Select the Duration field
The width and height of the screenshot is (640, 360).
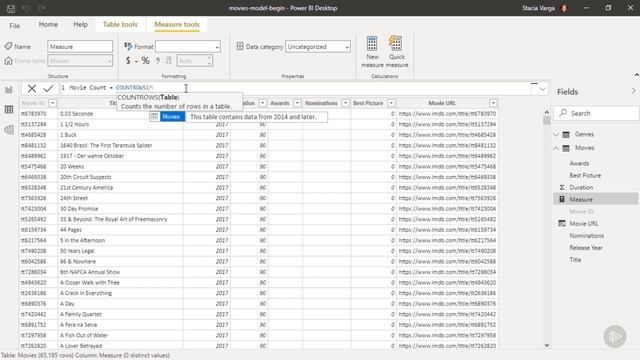coord(581,187)
